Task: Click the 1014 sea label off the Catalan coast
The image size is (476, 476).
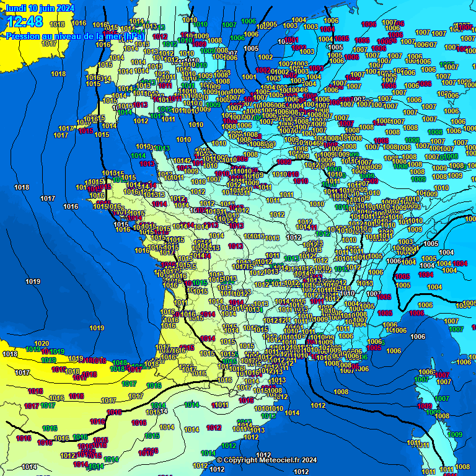Action: pos(293,413)
